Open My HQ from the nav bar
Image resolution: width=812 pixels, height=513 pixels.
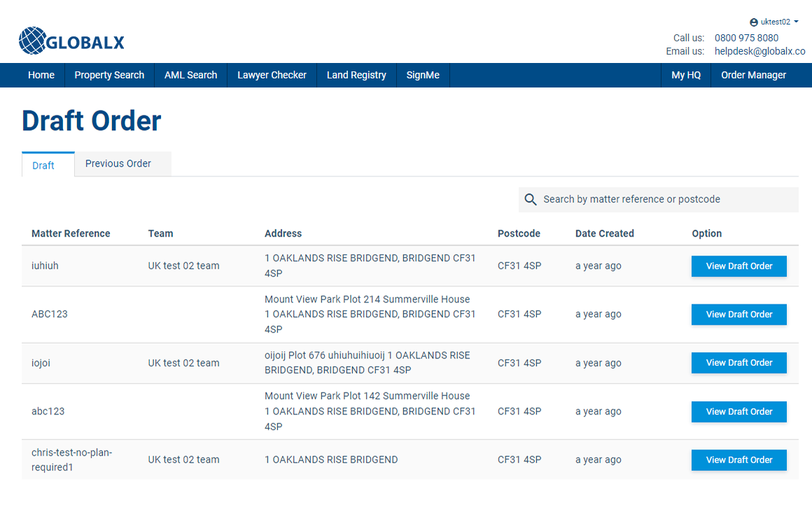(686, 75)
